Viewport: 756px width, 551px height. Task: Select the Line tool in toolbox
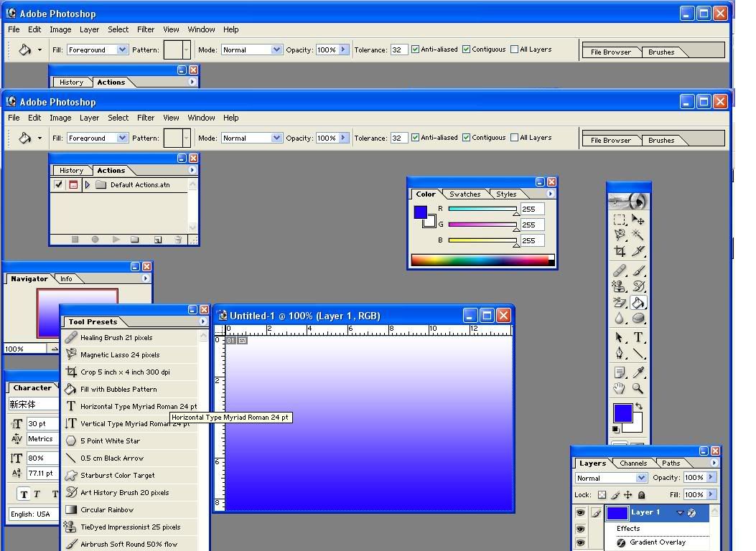638,354
